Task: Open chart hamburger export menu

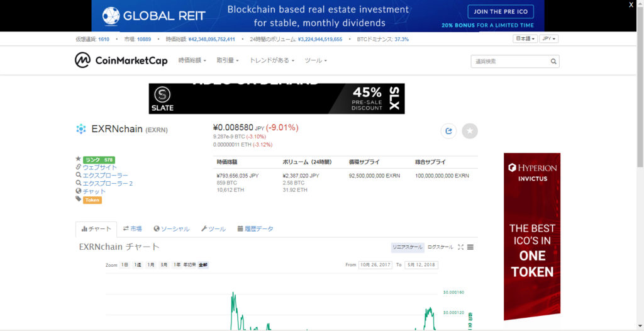Action: [470, 247]
